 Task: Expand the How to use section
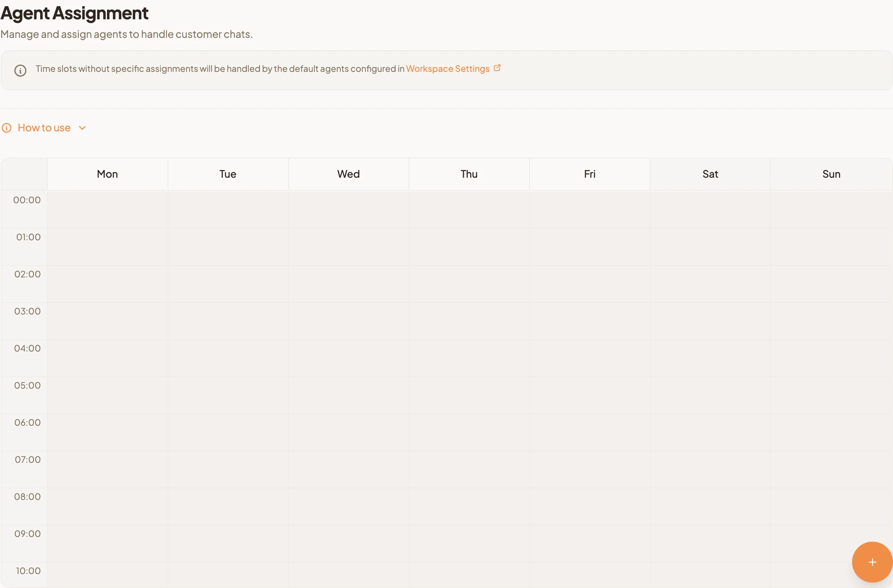[x=44, y=128]
